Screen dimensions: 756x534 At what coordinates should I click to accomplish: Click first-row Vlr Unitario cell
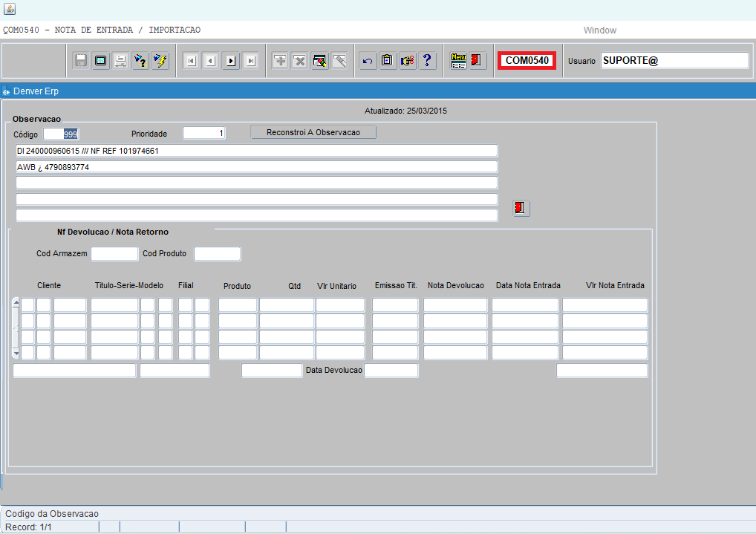point(340,305)
